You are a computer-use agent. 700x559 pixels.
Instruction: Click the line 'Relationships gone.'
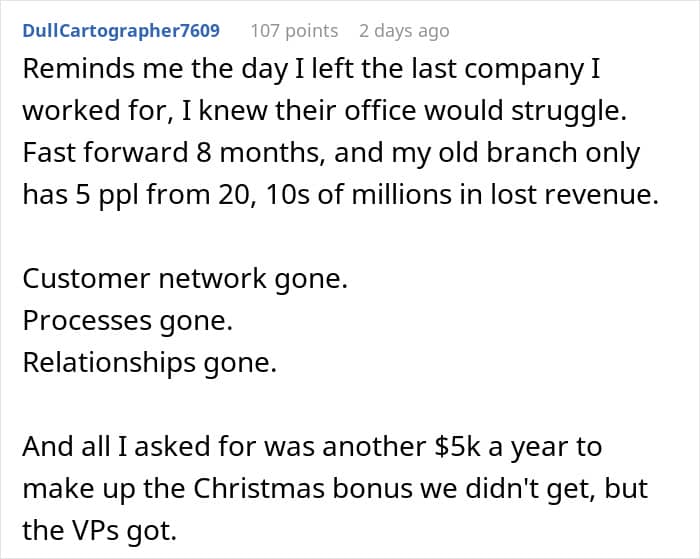[x=149, y=361]
